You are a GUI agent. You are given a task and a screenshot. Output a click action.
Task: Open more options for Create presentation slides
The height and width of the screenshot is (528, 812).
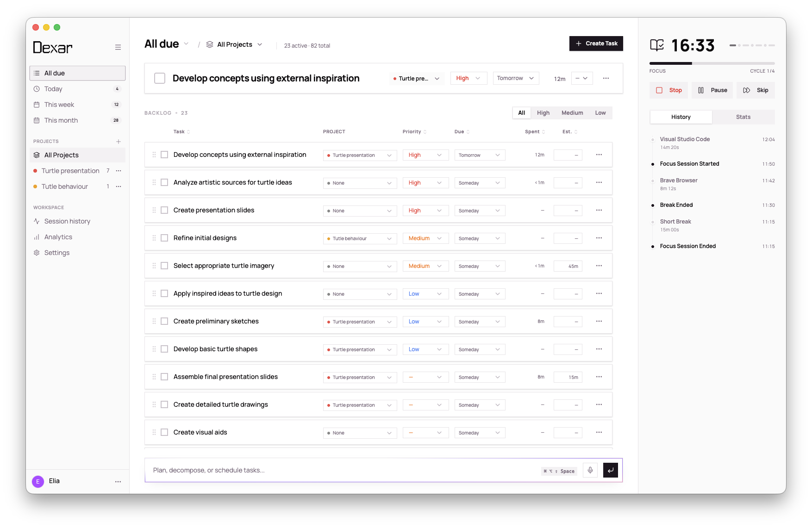599,210
